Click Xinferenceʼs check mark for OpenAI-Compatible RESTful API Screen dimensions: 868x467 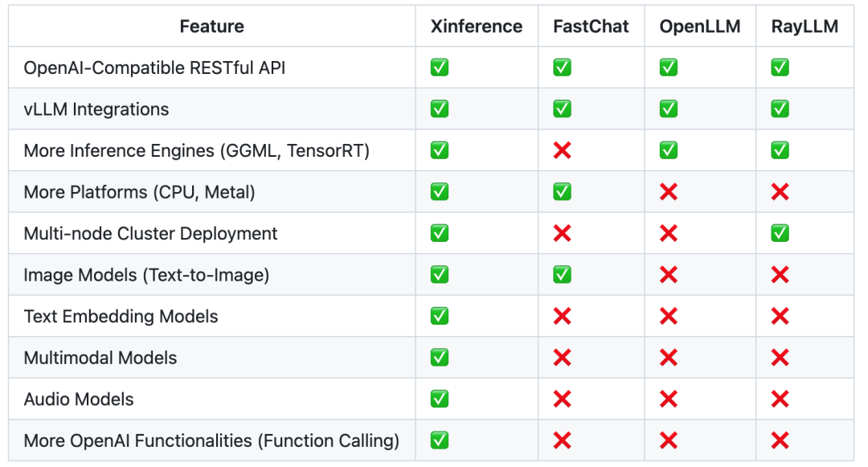coord(440,68)
